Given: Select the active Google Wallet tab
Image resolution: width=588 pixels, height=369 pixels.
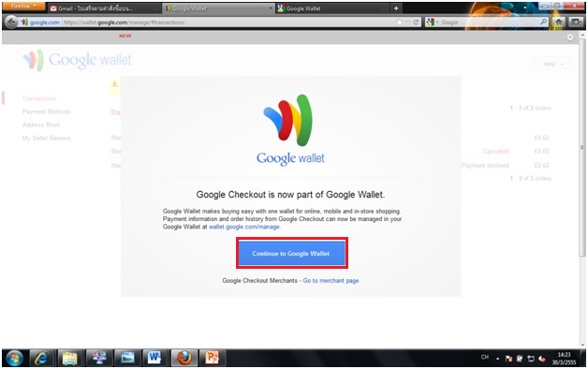Looking at the screenshot, I should 219,8.
